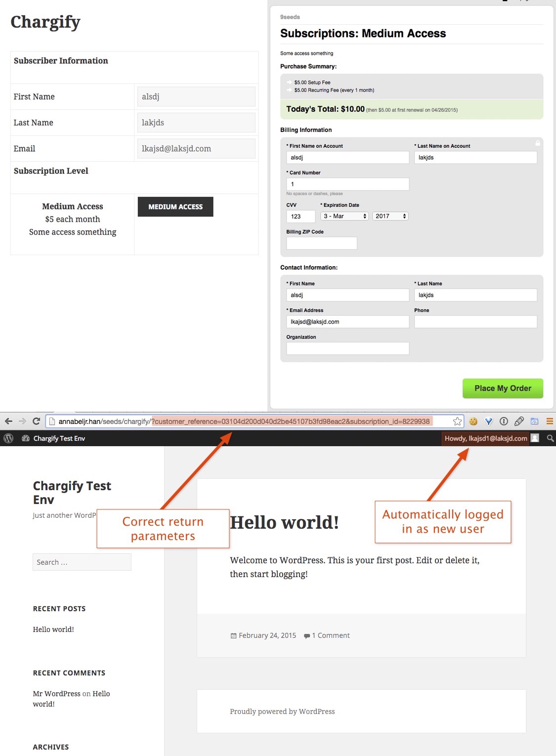The height and width of the screenshot is (756, 556).
Task: Click the paperclip extension icon
Action: (519, 421)
